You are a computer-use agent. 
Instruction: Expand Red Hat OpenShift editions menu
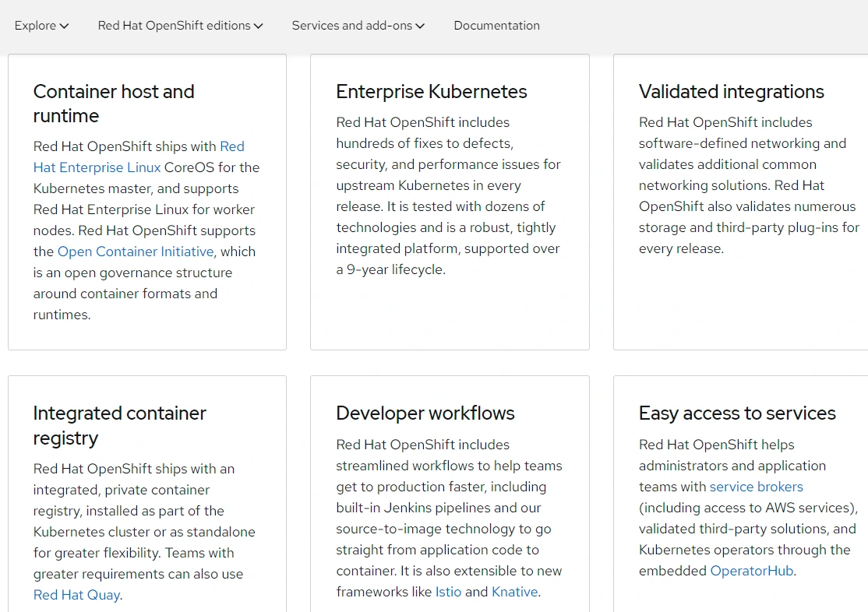coord(181,26)
